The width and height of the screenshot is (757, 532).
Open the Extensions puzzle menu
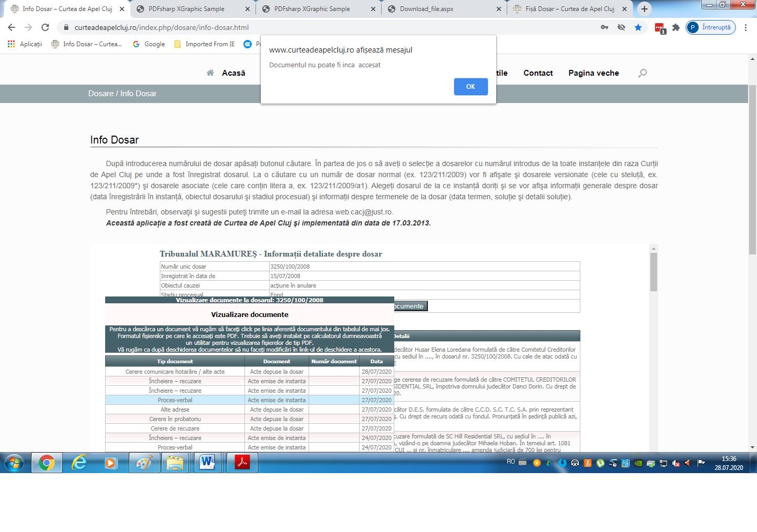tap(676, 27)
